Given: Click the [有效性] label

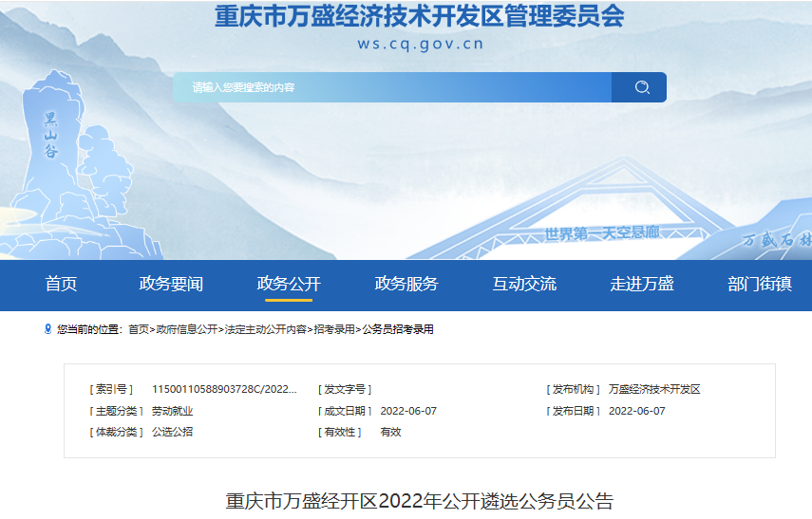Looking at the screenshot, I should (x=340, y=432).
